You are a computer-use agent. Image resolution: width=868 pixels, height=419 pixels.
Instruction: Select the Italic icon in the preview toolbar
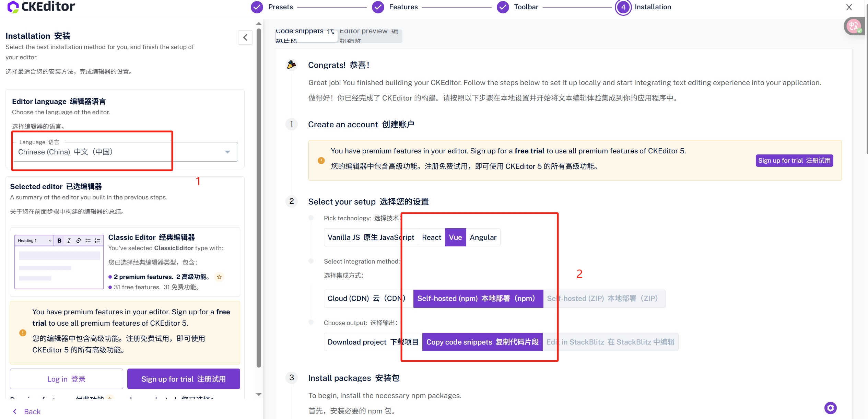pyautogui.click(x=69, y=240)
